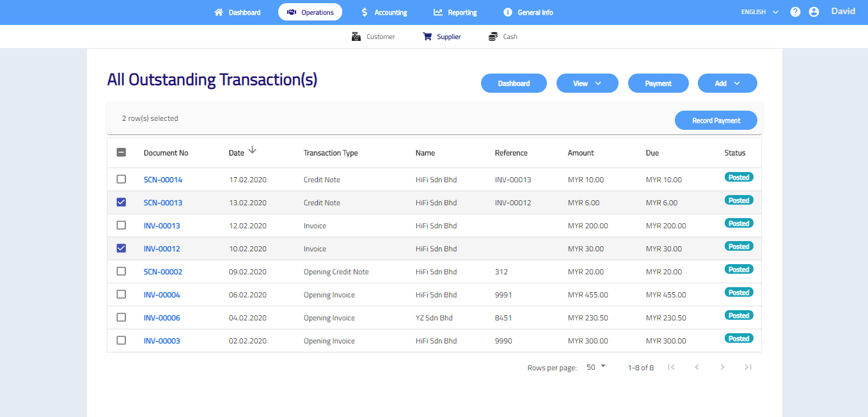Go to next page arrow
Image resolution: width=868 pixels, height=417 pixels.
[722, 367]
